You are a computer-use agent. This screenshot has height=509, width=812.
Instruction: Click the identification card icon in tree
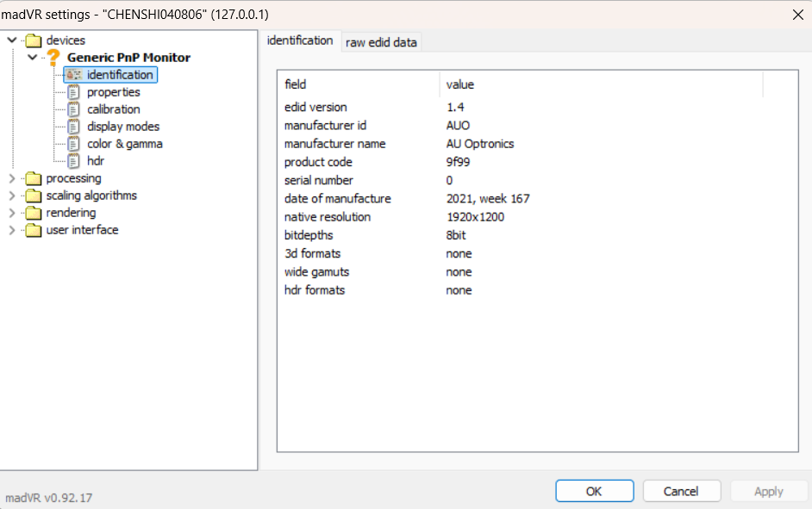(x=73, y=75)
